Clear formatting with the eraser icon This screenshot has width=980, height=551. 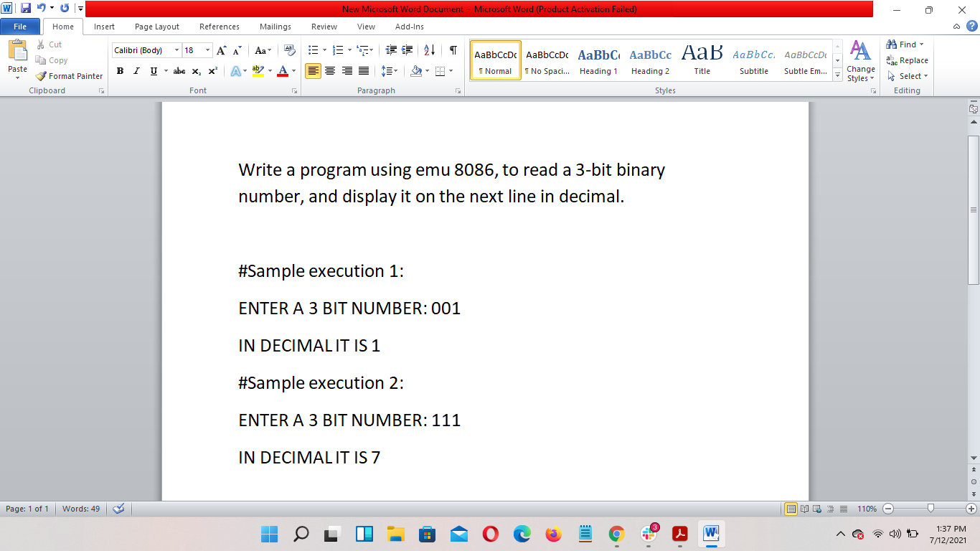[x=289, y=50]
